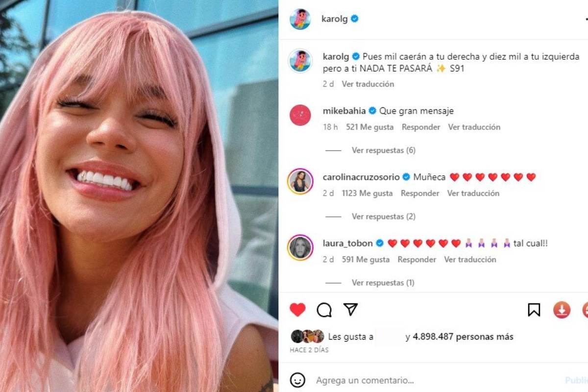This screenshot has width=588, height=392.
Task: Open laura_tobon's profile avatar
Action: tap(300, 247)
